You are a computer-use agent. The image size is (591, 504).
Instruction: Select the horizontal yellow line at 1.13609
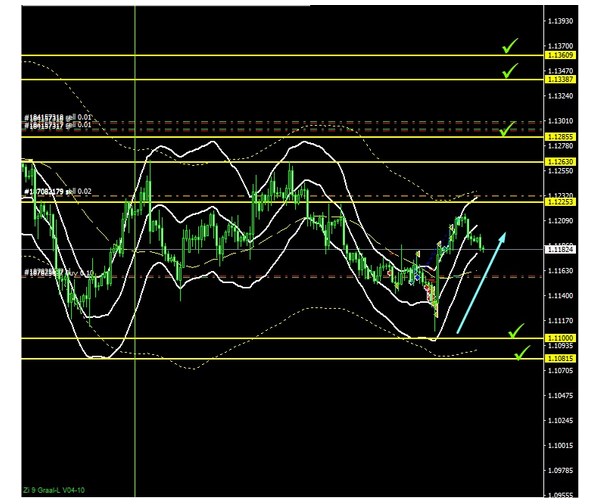(x=282, y=55)
